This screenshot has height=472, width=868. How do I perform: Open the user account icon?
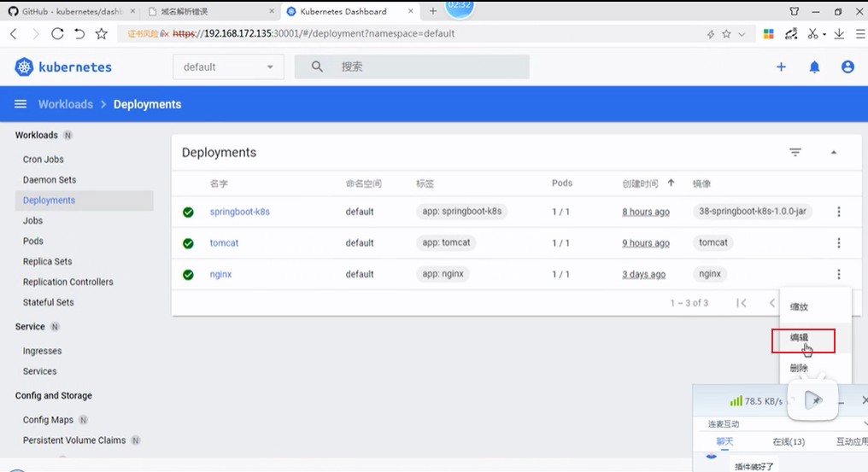click(847, 67)
